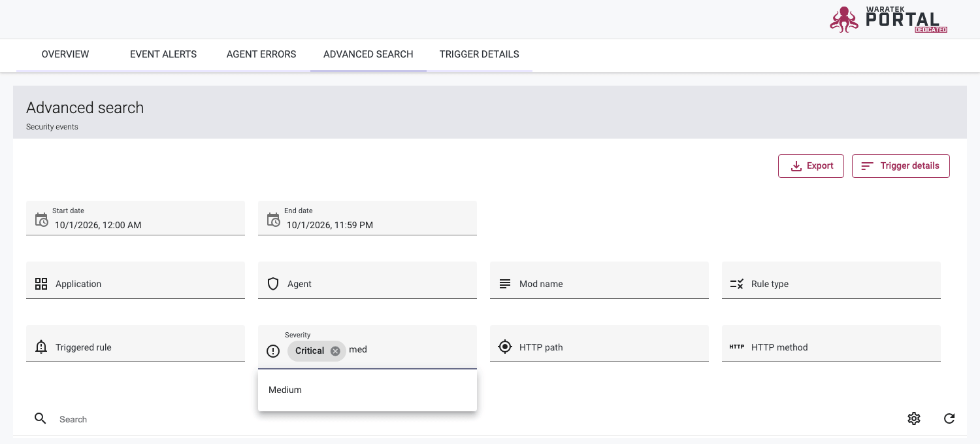Open the Rule type filter
The height and width of the screenshot is (444, 980).
click(x=831, y=281)
